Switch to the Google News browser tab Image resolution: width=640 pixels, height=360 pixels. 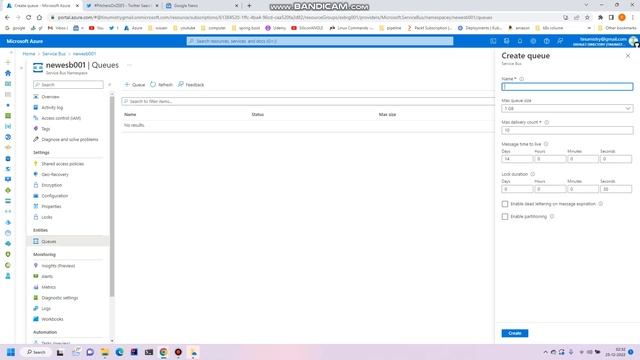[x=202, y=6]
